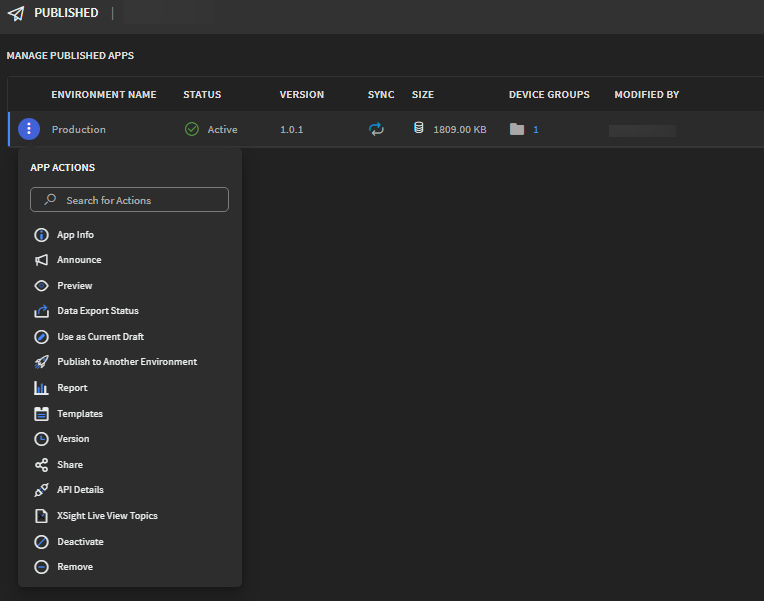Click the App Info circle icon
The height and width of the screenshot is (601, 764).
[x=41, y=235]
